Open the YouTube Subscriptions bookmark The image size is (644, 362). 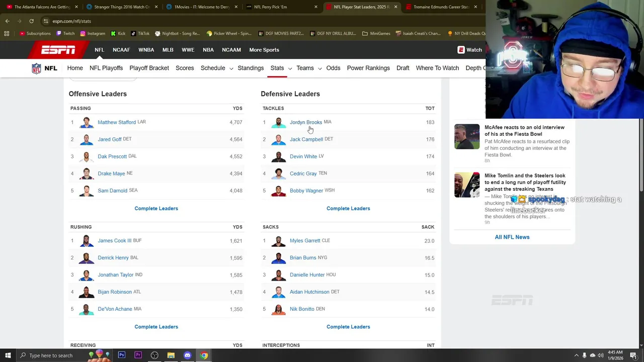(35, 34)
